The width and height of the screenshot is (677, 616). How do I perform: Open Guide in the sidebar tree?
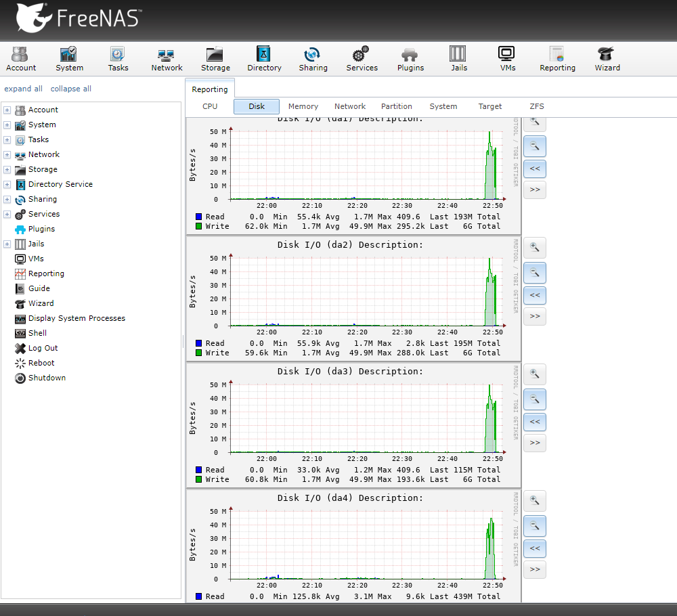click(39, 288)
